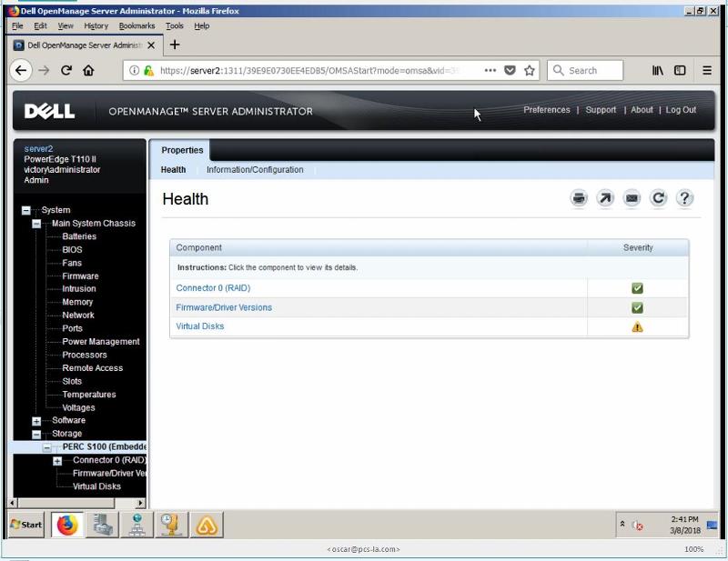Open the Firefox Library icon
This screenshot has height=561, width=728.
pyautogui.click(x=657, y=71)
